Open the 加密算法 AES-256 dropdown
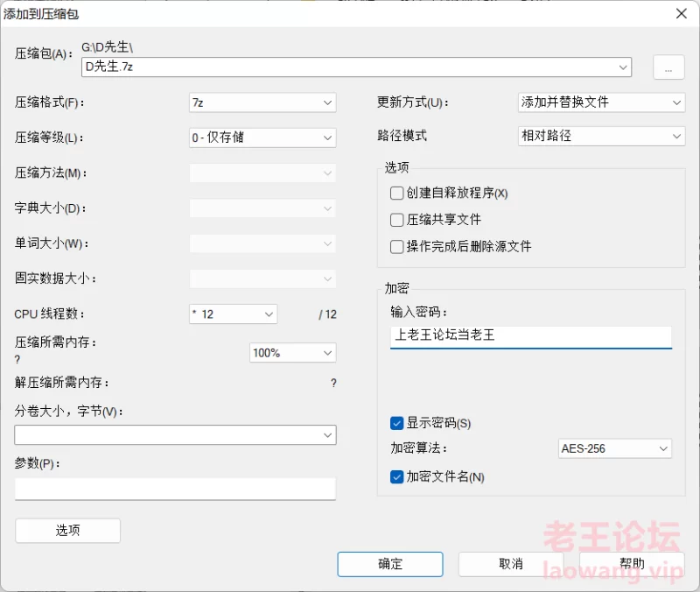Image resolution: width=700 pixels, height=592 pixels. [x=615, y=448]
